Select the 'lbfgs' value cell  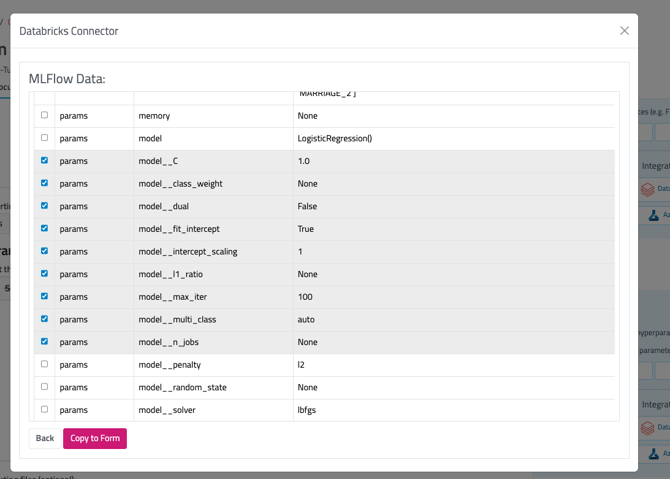point(454,410)
